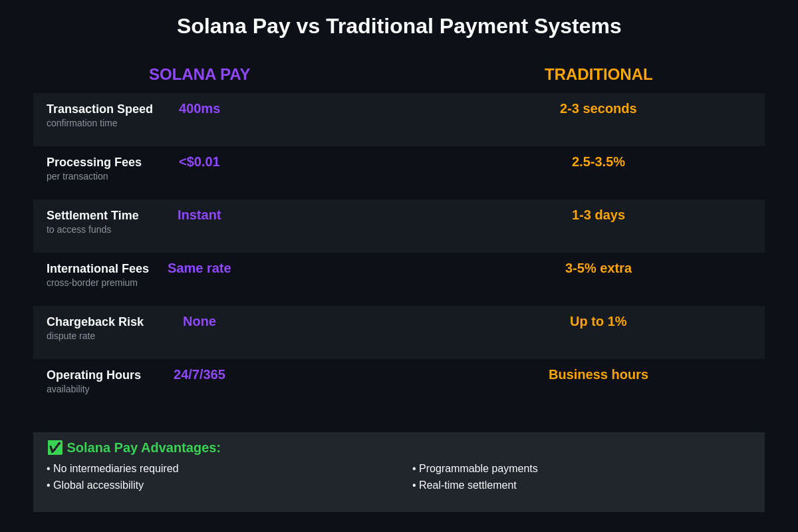Click the Solana Pay Advantages heading
This screenshot has width=798, height=532.
pyautogui.click(x=144, y=448)
